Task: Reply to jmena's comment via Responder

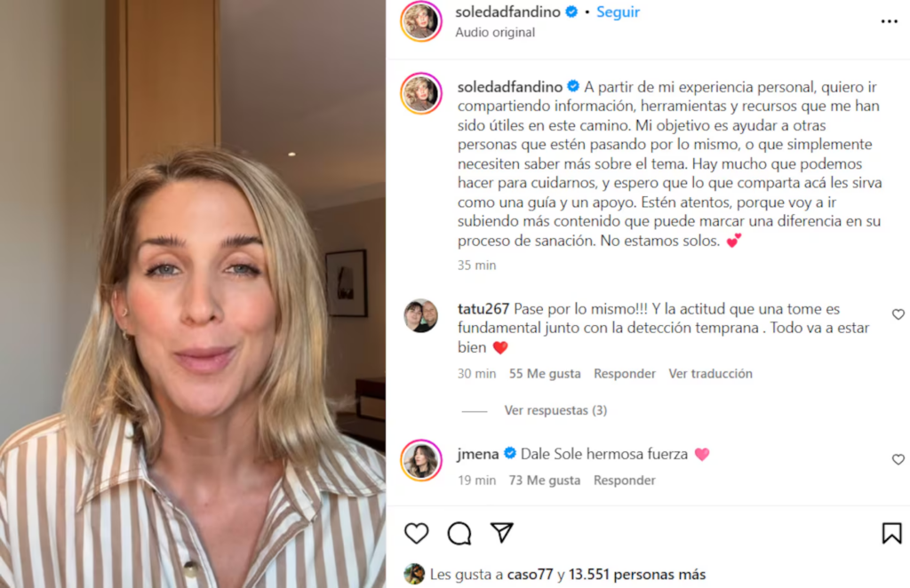Action: coord(625,481)
